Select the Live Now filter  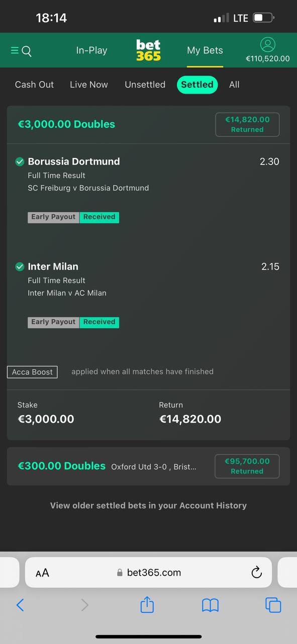tap(89, 85)
